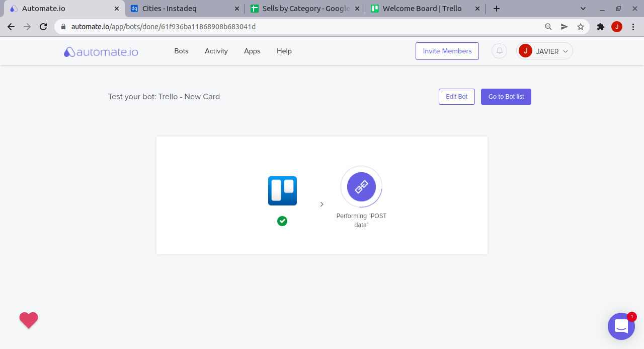The height and width of the screenshot is (349, 644).
Task: Click the browser forward arrow
Action: [x=27, y=27]
